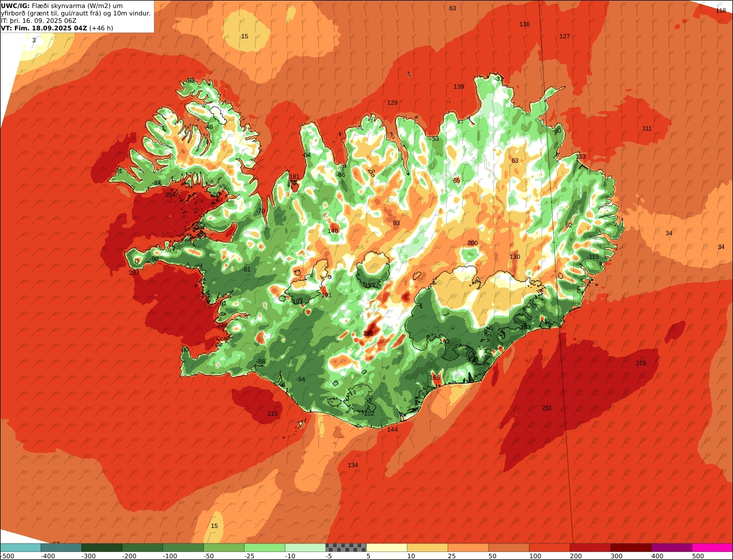The height and width of the screenshot is (560, 733).
Task: Click the orange 25 to 50 legend swatch
Action: coord(468,547)
